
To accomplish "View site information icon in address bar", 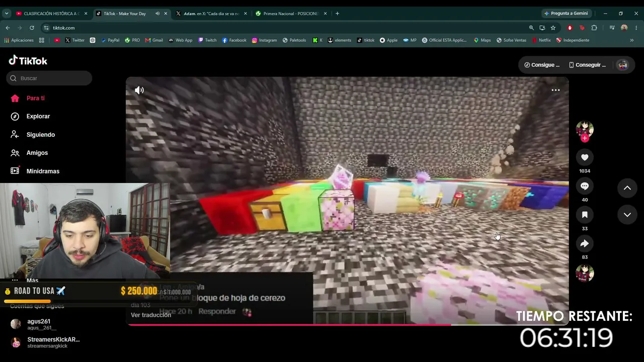I will coord(46,28).
